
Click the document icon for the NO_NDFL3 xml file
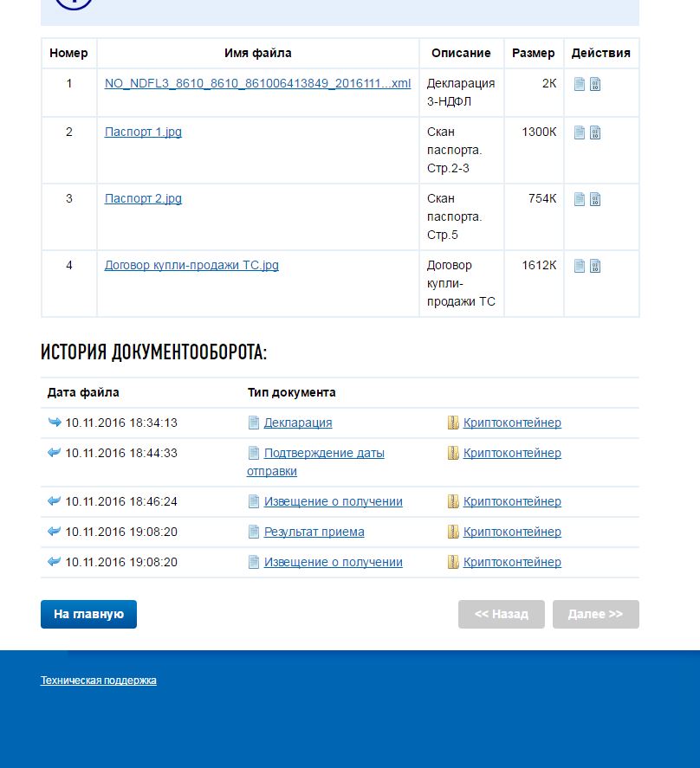(x=580, y=84)
